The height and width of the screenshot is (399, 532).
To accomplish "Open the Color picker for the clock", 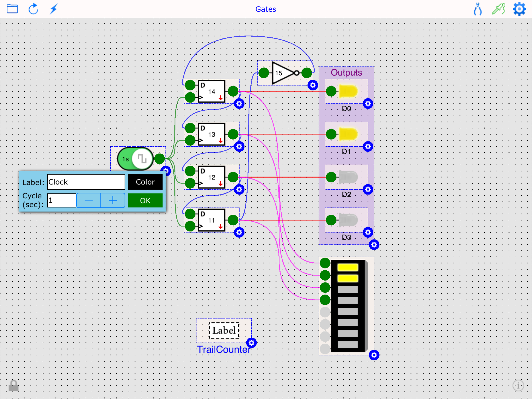I will 145,182.
